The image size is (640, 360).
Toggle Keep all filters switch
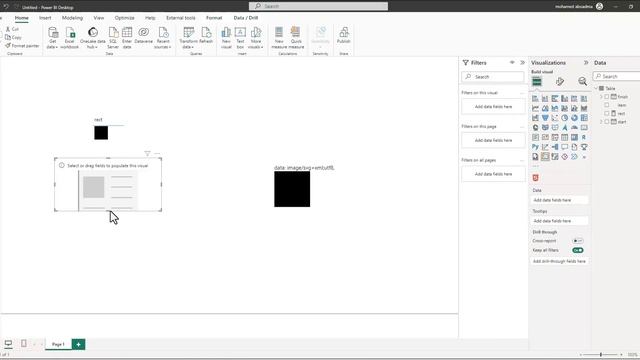[x=578, y=250]
